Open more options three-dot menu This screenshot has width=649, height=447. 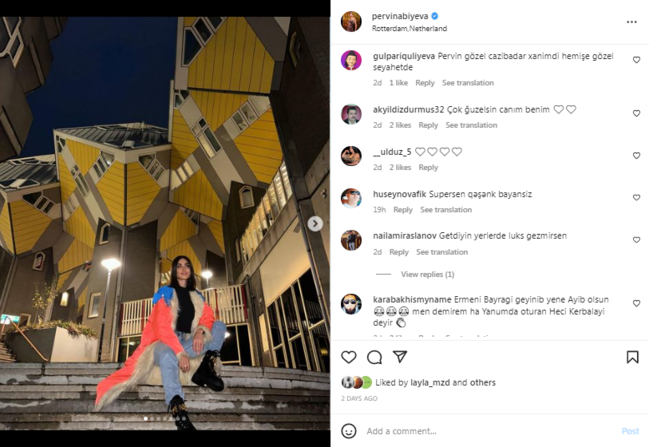pos(631,22)
